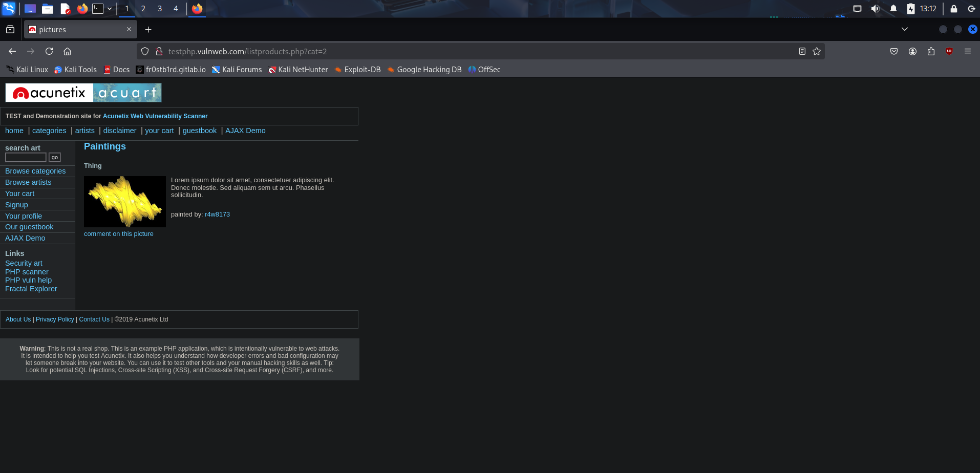Open the Firefox account icon
The height and width of the screenshot is (473, 980).
click(912, 51)
